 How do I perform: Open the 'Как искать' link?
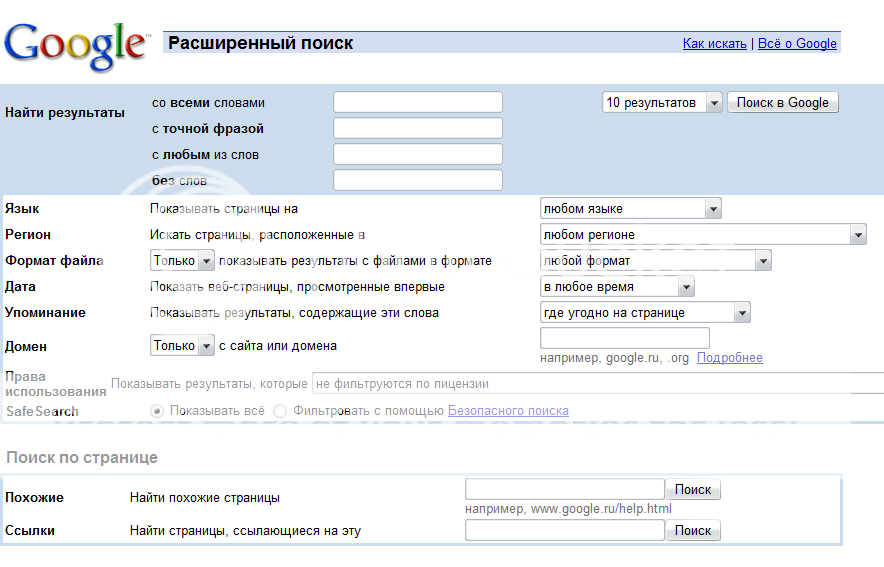coord(714,44)
